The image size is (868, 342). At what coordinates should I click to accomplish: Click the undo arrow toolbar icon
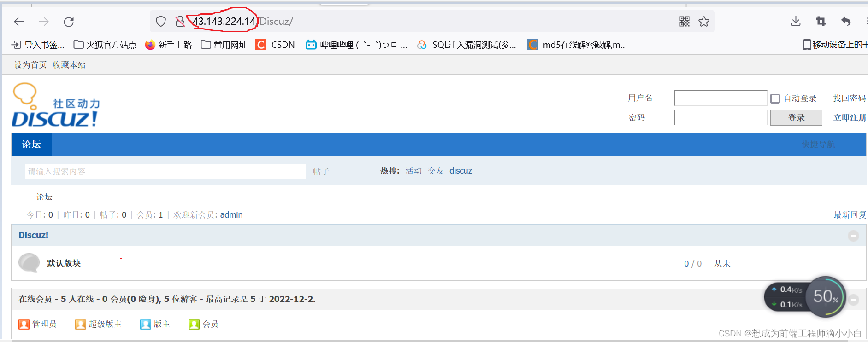pyautogui.click(x=845, y=21)
